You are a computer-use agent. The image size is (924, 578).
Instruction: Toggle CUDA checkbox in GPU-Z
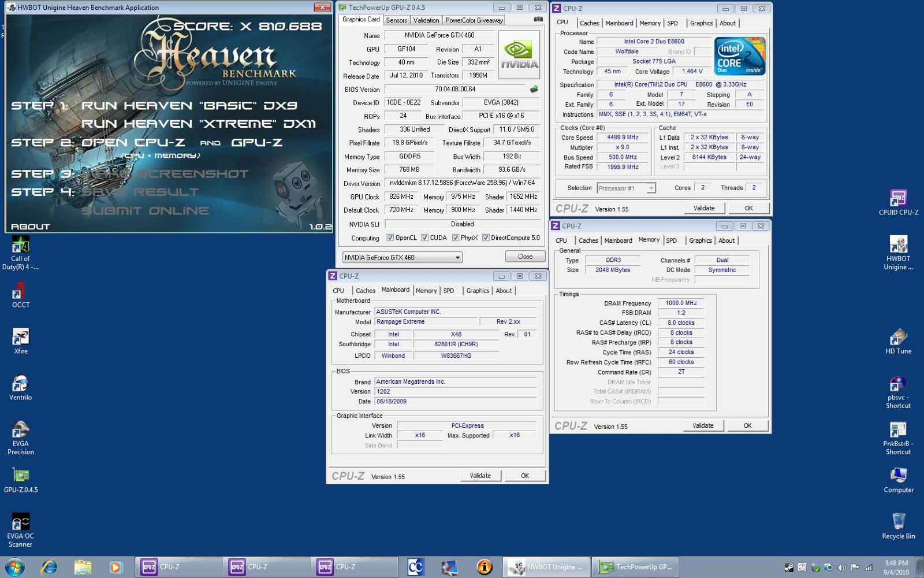click(x=424, y=238)
